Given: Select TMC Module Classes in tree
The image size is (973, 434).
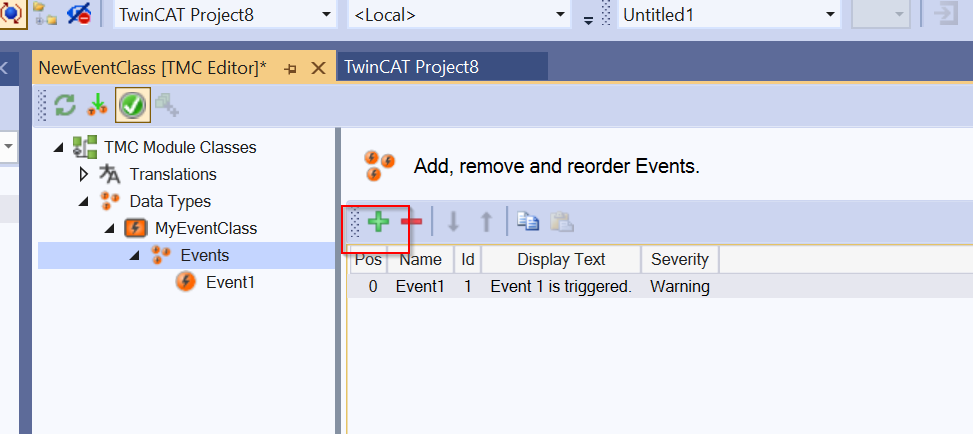Looking at the screenshot, I should tap(181, 148).
